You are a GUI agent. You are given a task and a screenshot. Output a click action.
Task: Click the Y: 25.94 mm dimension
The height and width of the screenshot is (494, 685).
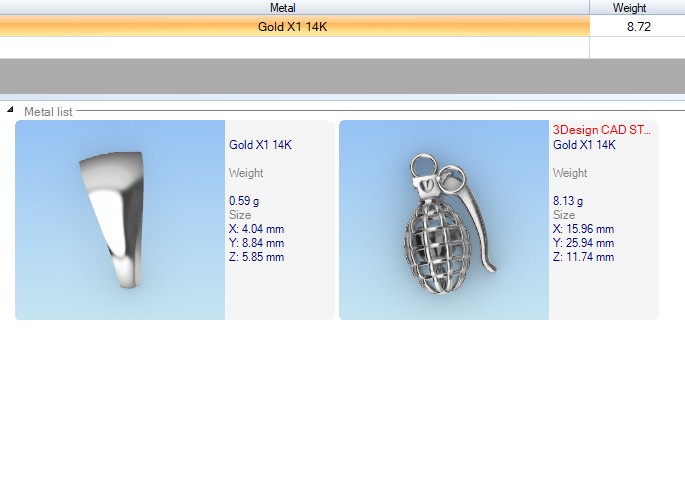click(x=583, y=243)
